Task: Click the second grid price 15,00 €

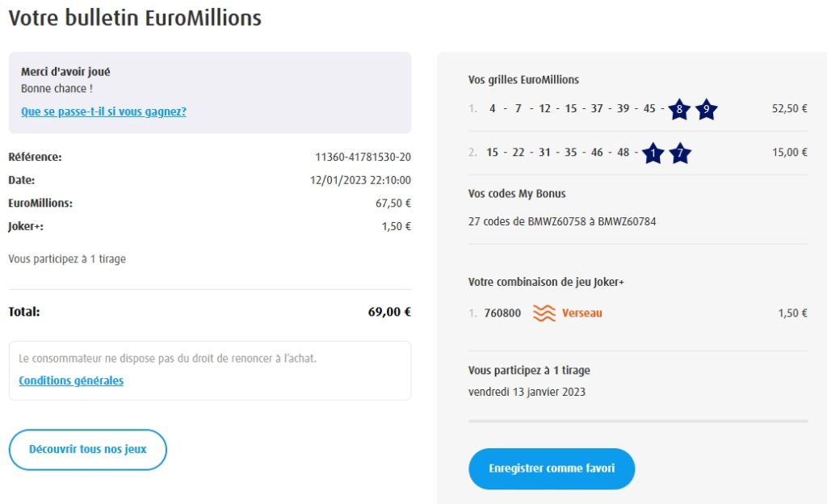Action: [789, 153]
